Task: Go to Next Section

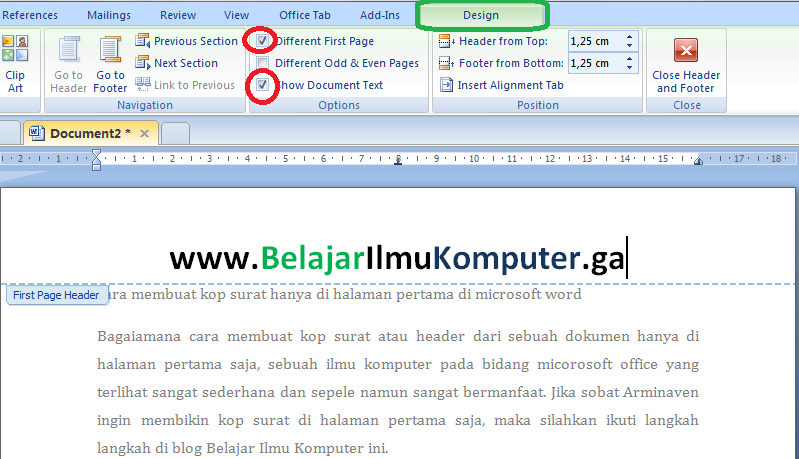Action: [x=176, y=63]
